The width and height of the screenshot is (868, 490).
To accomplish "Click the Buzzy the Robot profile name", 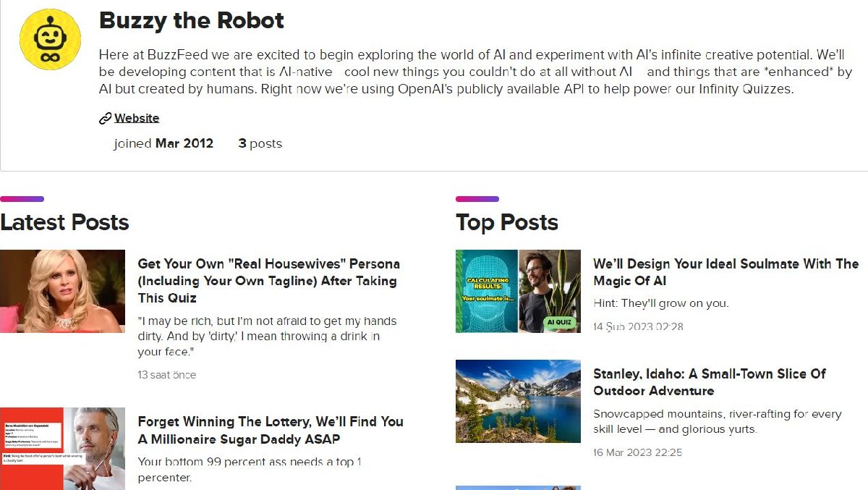I will coord(191,20).
